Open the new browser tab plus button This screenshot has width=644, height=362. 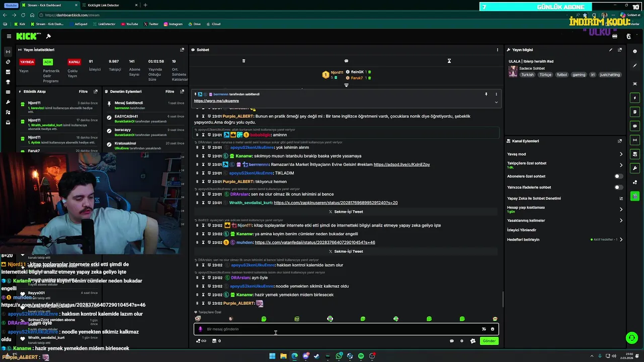click(145, 5)
